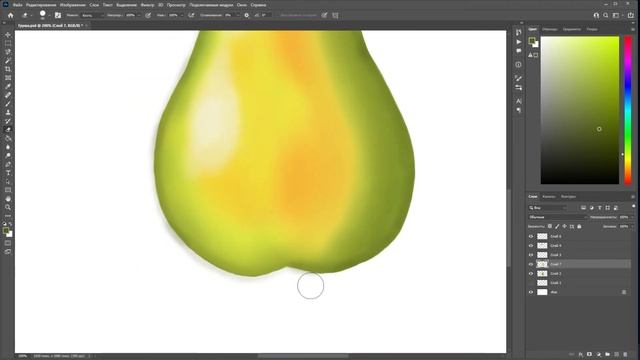The image size is (640, 360).
Task: Switch to the Каналы tab
Action: (x=549, y=196)
